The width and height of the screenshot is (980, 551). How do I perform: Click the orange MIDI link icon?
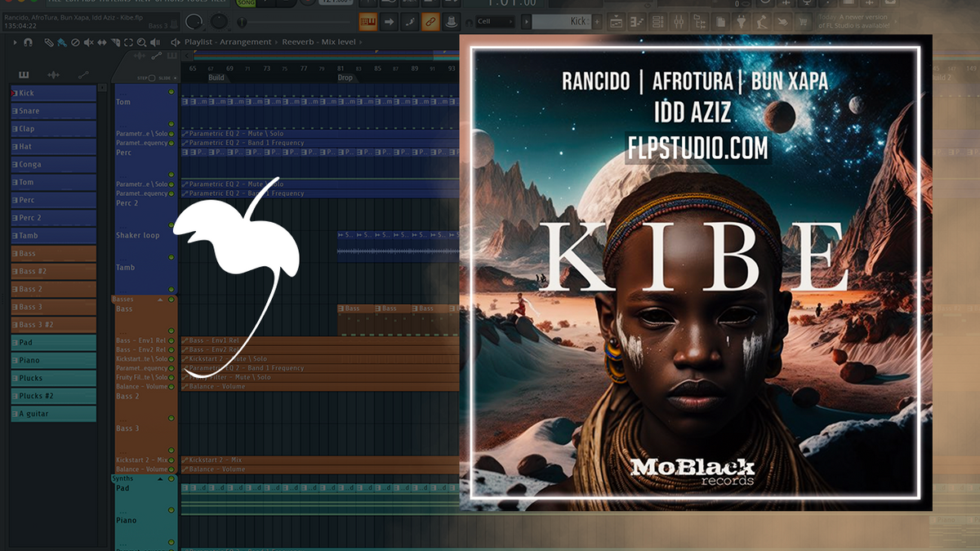[x=430, y=22]
